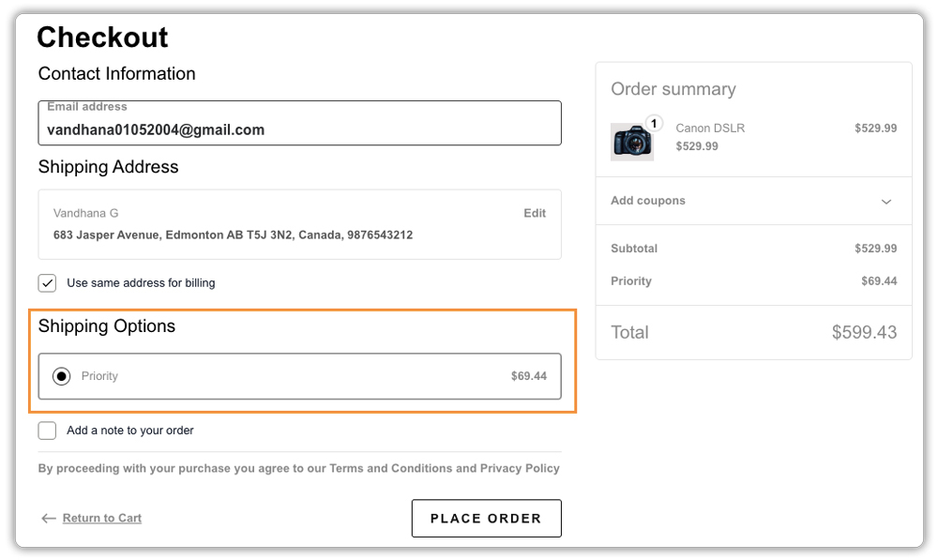The width and height of the screenshot is (938, 560).
Task: Click the Canon DSLR camera thumbnail
Action: pyautogui.click(x=632, y=142)
